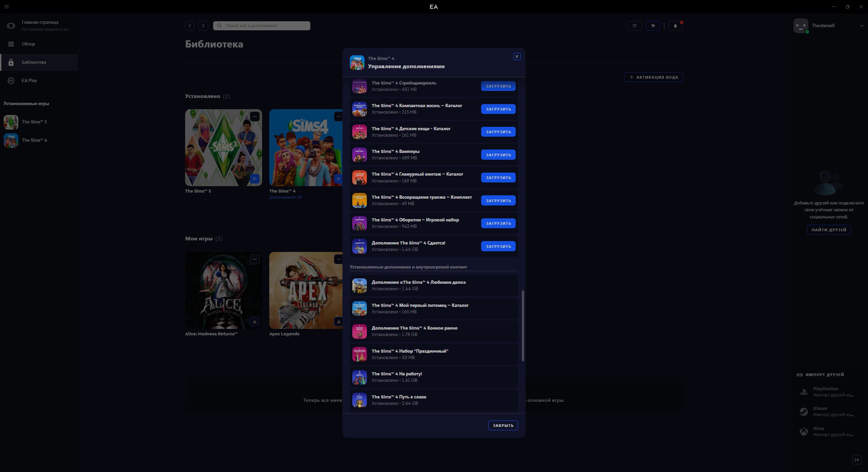
Task: Click the dialog's vertical scrollbar thumb
Action: 522,326
